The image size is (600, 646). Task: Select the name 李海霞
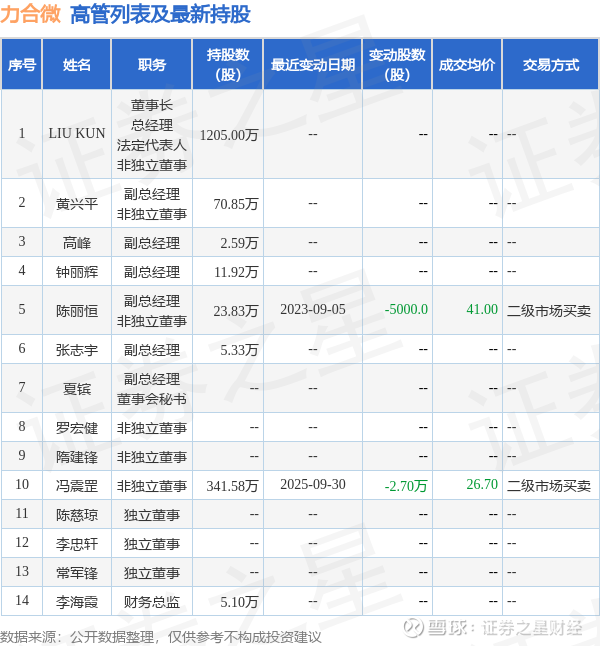(x=77, y=602)
